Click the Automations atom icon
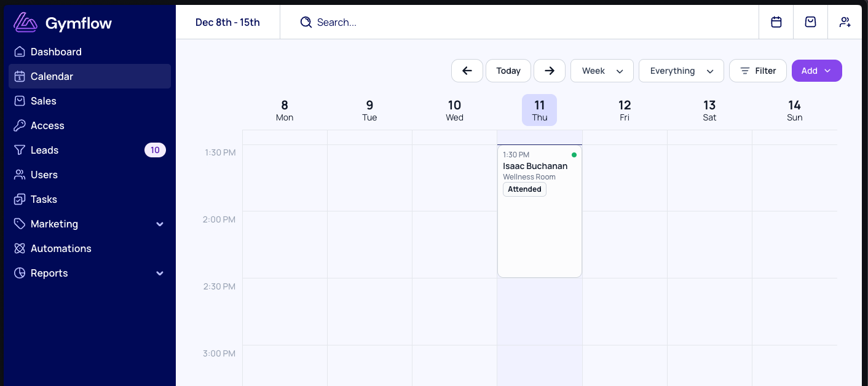The height and width of the screenshot is (386, 868). click(x=20, y=248)
